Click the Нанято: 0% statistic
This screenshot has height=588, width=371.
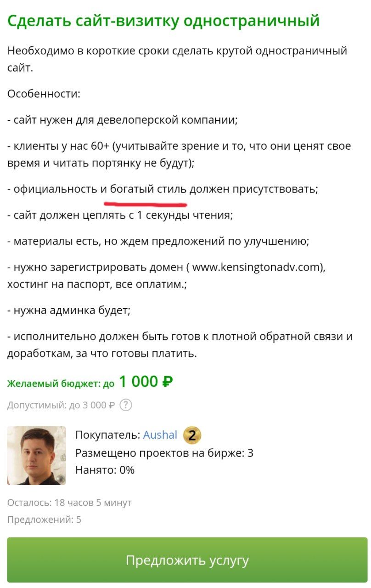105,470
